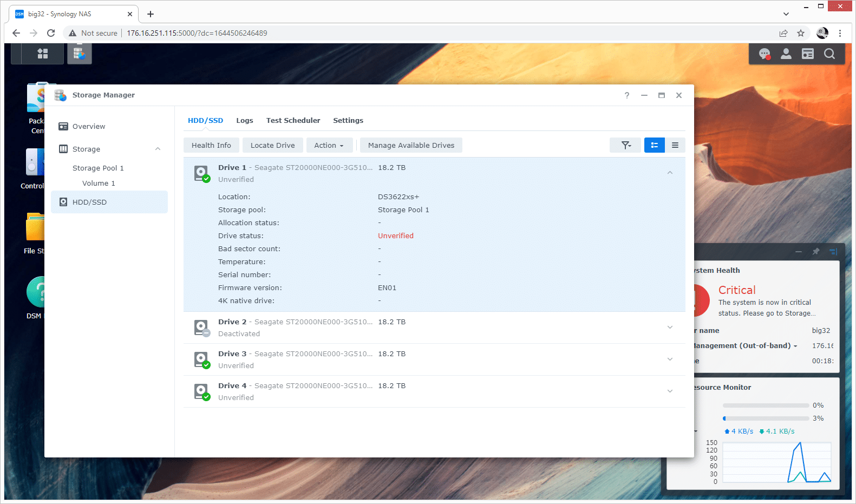The height and width of the screenshot is (504, 856).
Task: Click the Deactivated status under Drive 2
Action: [239, 333]
